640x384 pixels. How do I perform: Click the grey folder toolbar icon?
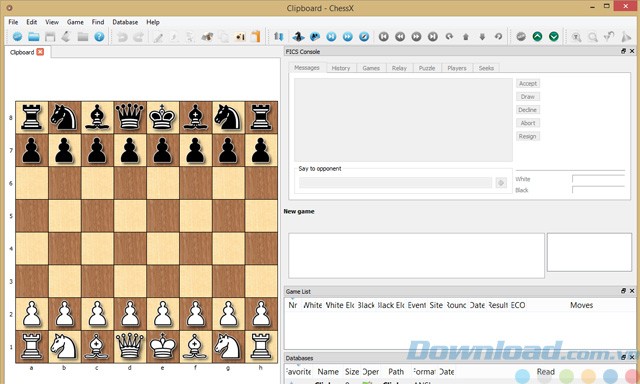(83, 37)
